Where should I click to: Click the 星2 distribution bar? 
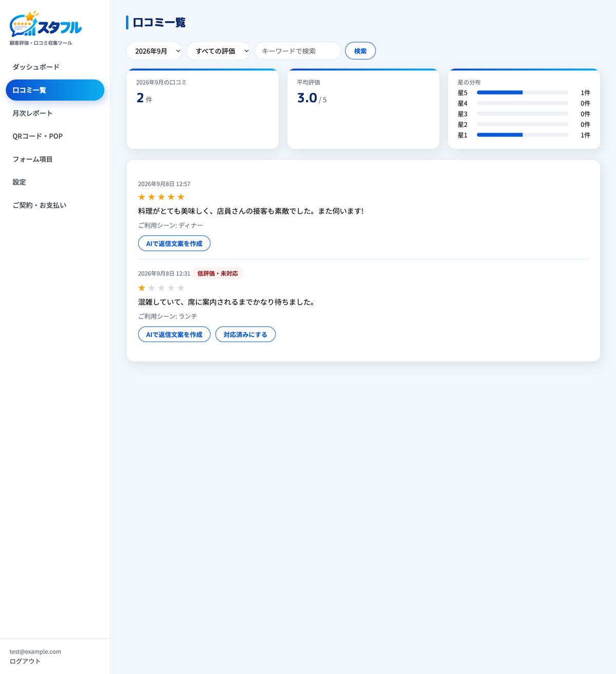[x=523, y=124]
